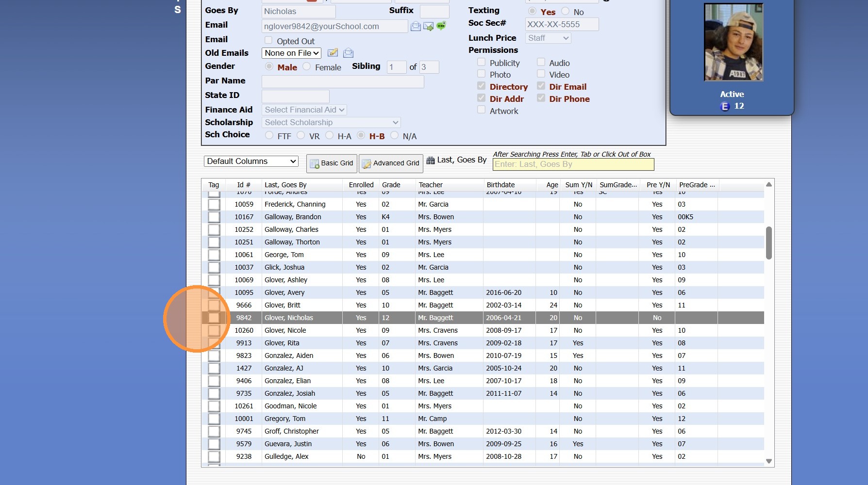This screenshot has width=868, height=485.
Task: Select student Id 9735 Gonzalez, Josiah
Action: [x=483, y=393]
